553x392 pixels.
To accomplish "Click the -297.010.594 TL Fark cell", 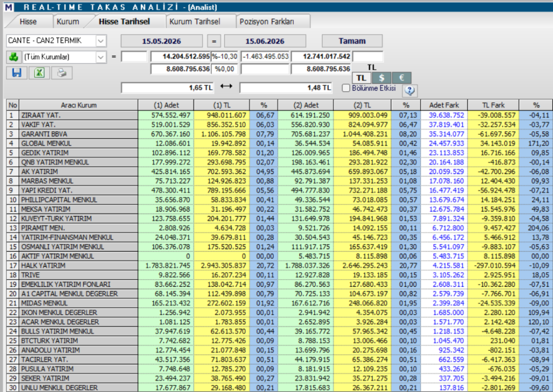I will [493, 266].
